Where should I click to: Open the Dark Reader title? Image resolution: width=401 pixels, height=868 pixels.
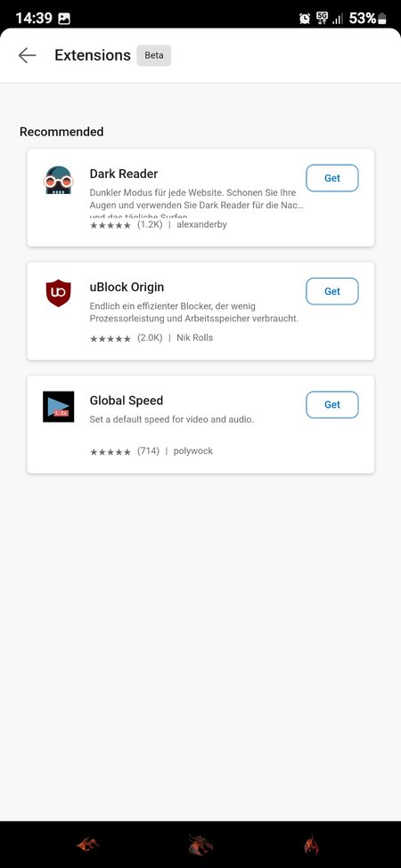pos(124,174)
